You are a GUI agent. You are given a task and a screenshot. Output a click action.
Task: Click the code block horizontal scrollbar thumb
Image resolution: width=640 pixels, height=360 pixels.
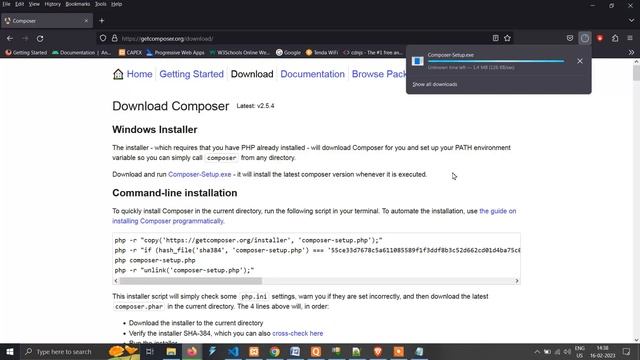[191, 281]
